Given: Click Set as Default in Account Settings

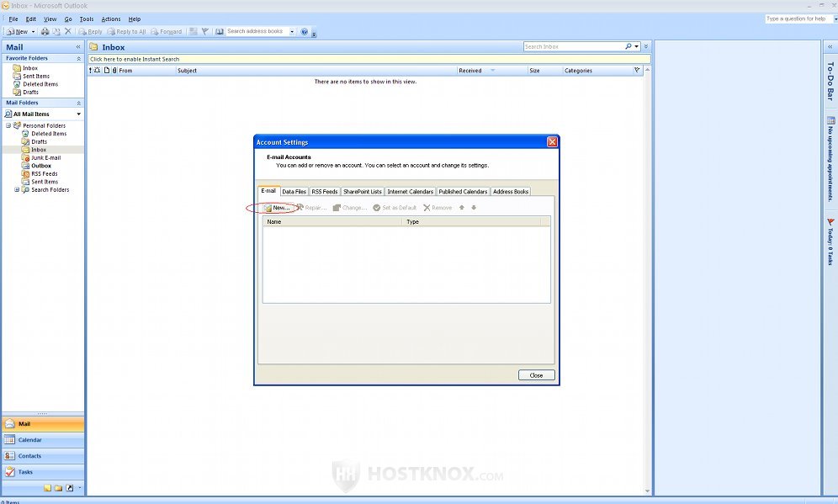Looking at the screenshot, I should point(395,208).
